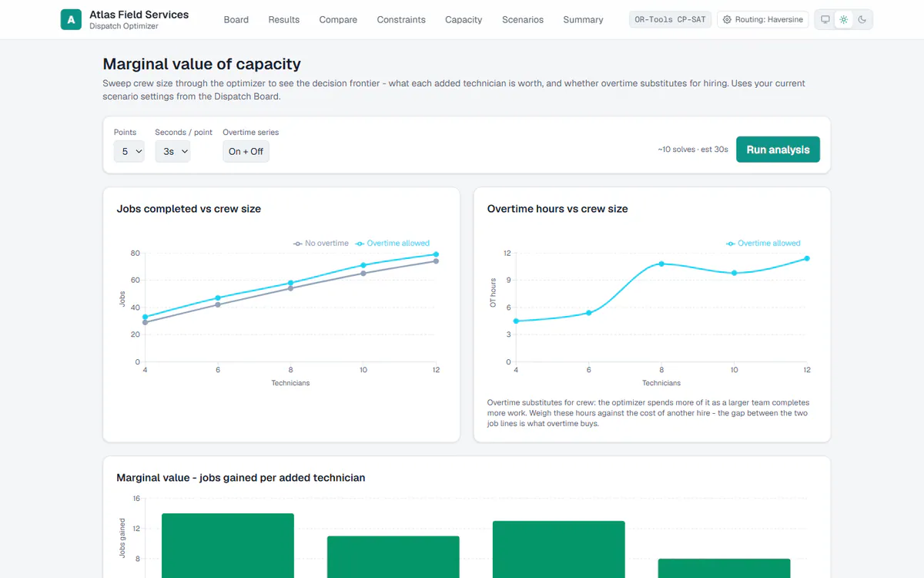Click the Routing gear icon
This screenshot has height=578, width=924.
[727, 19]
